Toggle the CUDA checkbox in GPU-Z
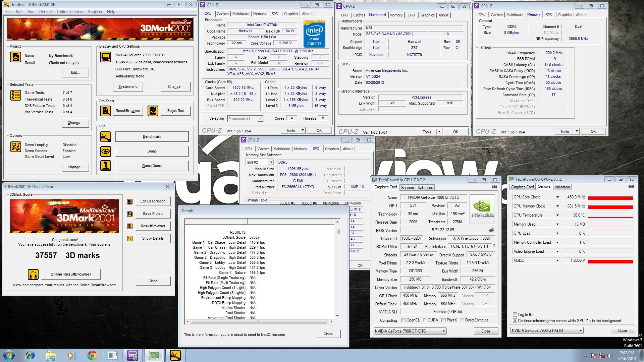 [x=425, y=320]
